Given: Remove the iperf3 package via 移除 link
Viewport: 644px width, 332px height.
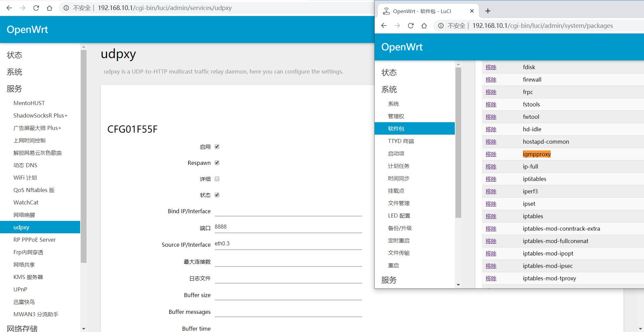Looking at the screenshot, I should point(491,191).
